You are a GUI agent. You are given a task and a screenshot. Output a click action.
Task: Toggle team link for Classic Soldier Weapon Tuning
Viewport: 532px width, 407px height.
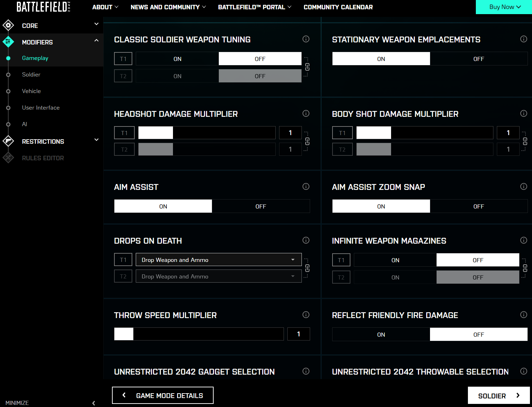(307, 67)
